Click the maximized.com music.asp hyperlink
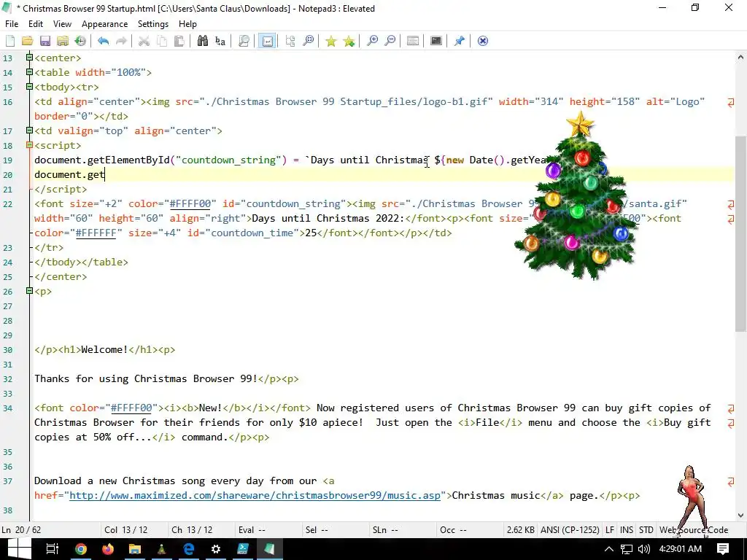Viewport: 747px width, 560px height. tap(255, 496)
